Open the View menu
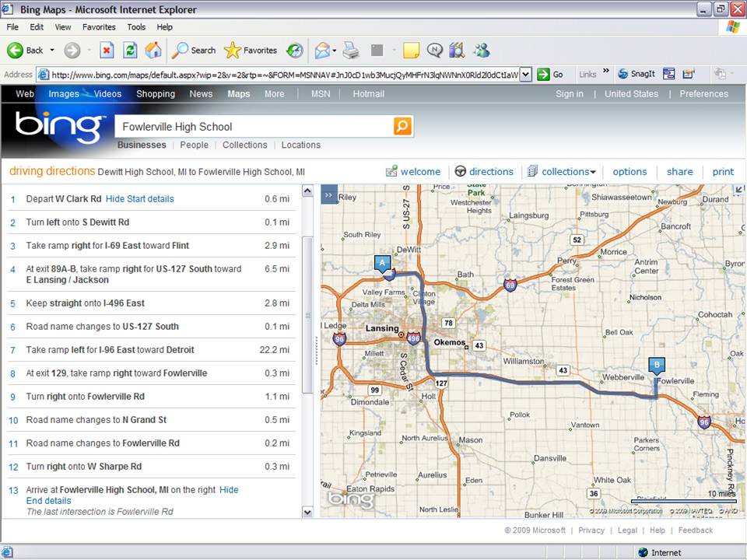This screenshot has width=747, height=560. point(62,27)
